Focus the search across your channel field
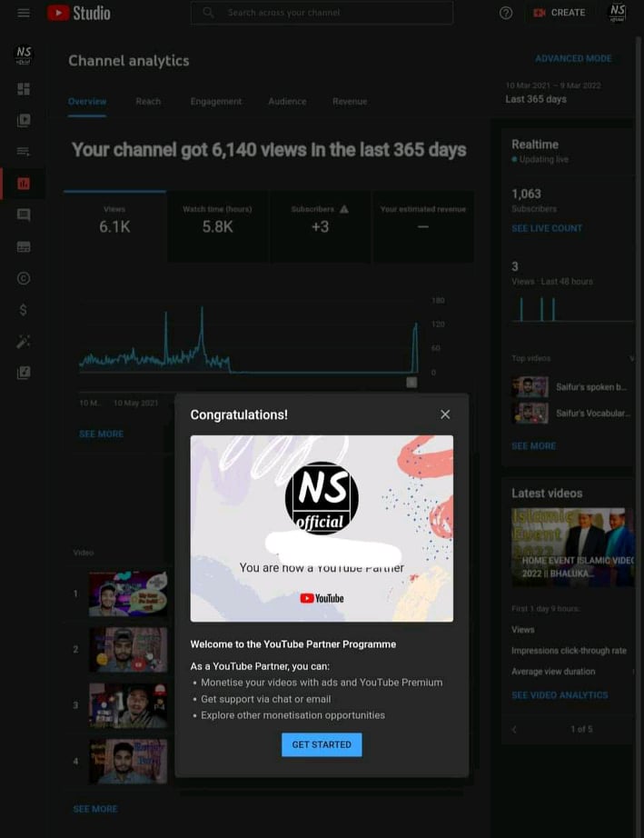This screenshot has width=644, height=838. pos(322,13)
